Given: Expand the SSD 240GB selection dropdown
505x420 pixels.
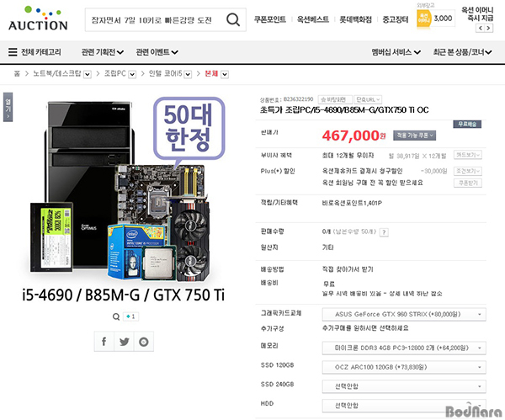Looking at the screenshot, I should point(404,386).
